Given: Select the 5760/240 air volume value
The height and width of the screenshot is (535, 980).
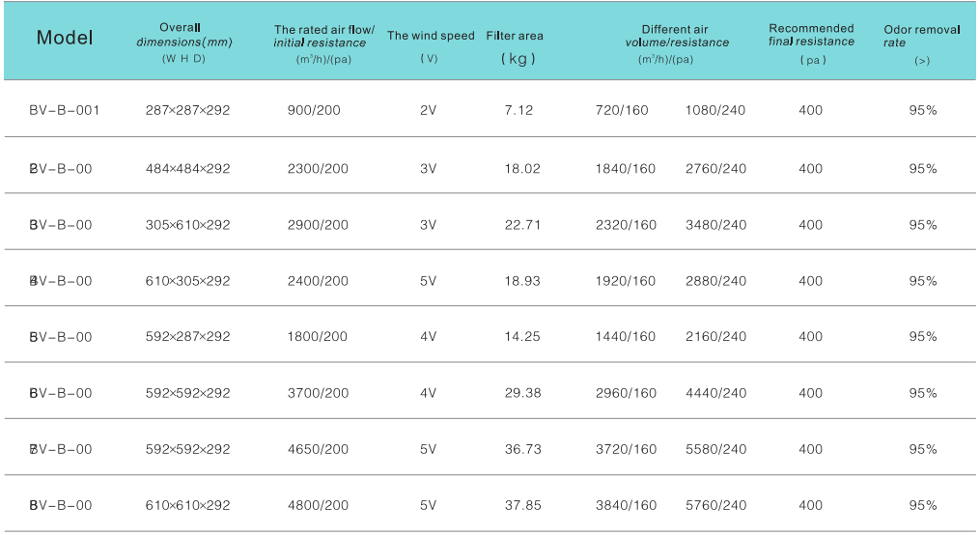Looking at the screenshot, I should click(x=715, y=505).
